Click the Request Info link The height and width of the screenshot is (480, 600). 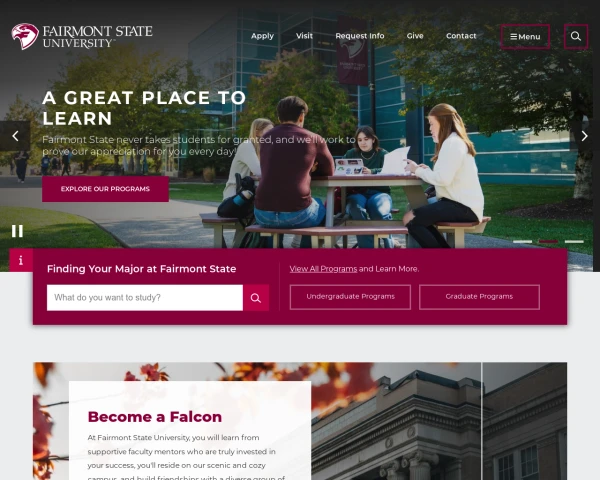tap(360, 36)
